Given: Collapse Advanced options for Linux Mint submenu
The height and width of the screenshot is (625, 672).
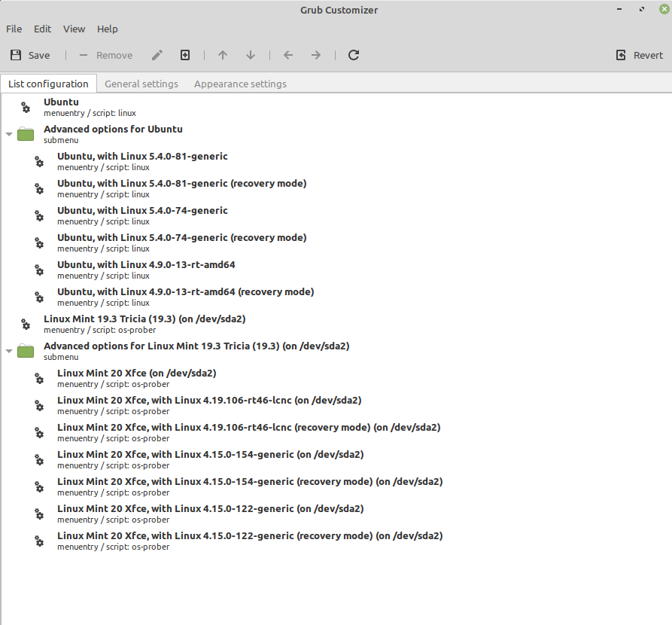Looking at the screenshot, I should [x=9, y=351].
